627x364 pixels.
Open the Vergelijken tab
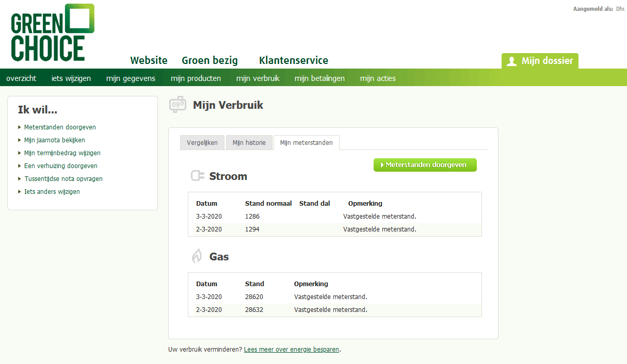(x=202, y=143)
